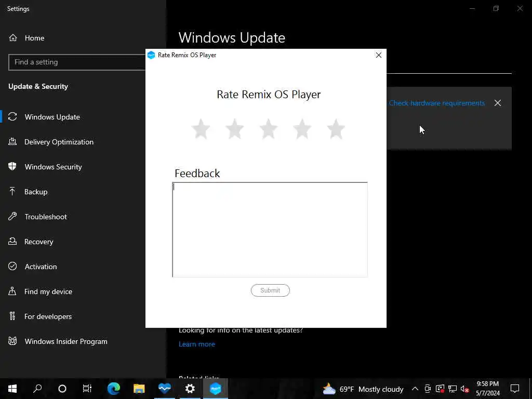Switch to Remix OS Player taskbar icon
This screenshot has height=399, width=532.
coord(216,389)
